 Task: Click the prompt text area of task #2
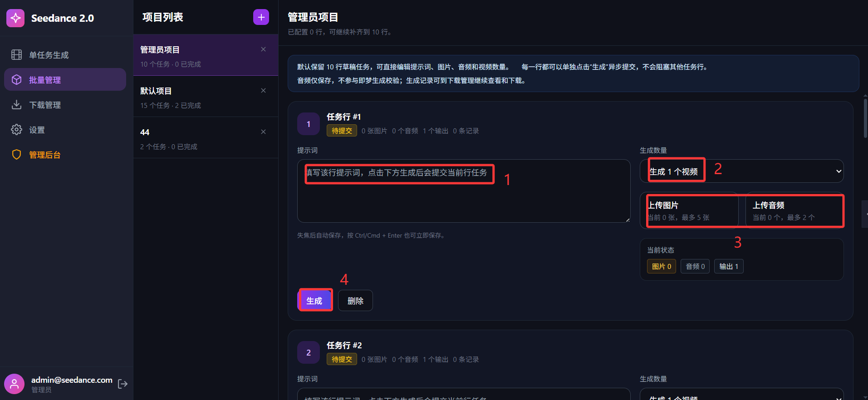click(x=464, y=394)
